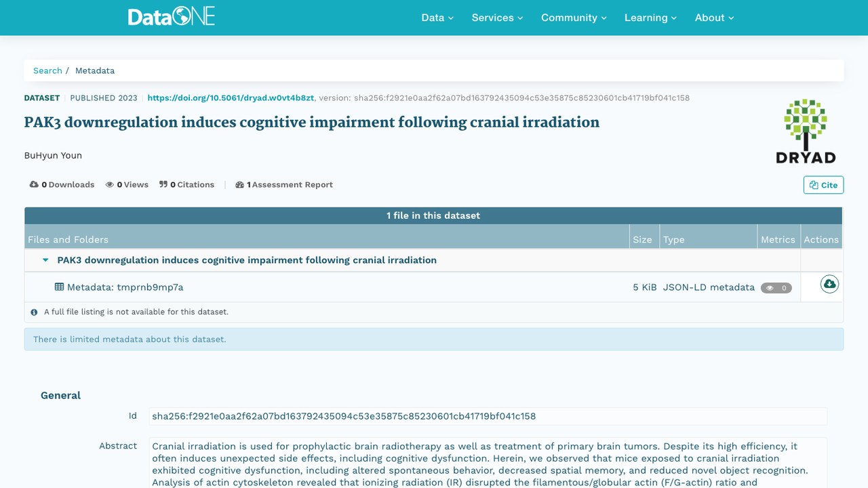Collapse the PAK3 downregulation folder row

(x=45, y=260)
